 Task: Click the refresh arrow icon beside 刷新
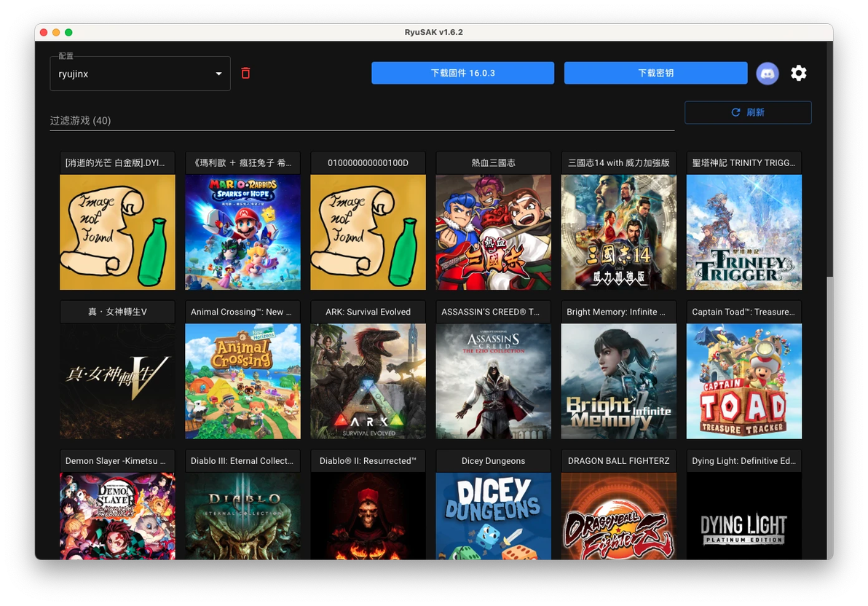pyautogui.click(x=735, y=112)
